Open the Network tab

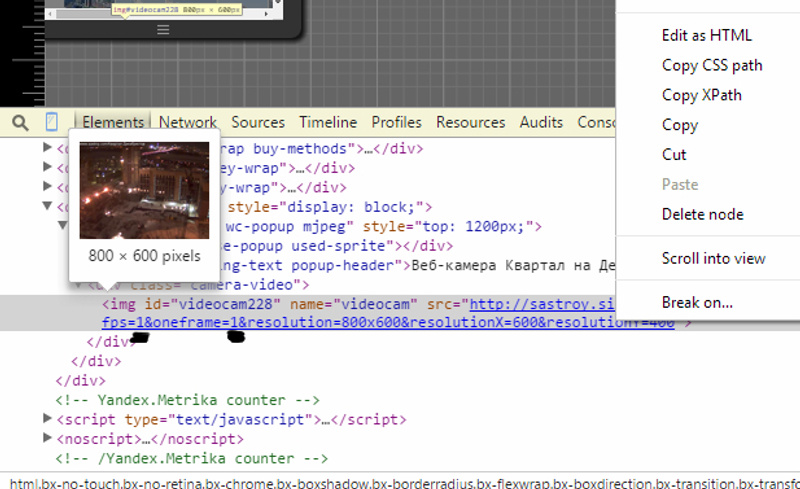187,122
